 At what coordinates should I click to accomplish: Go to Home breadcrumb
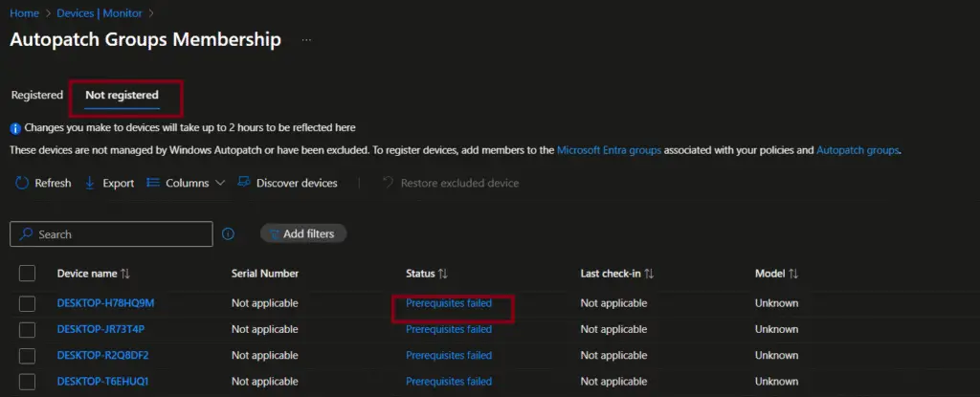tap(24, 12)
